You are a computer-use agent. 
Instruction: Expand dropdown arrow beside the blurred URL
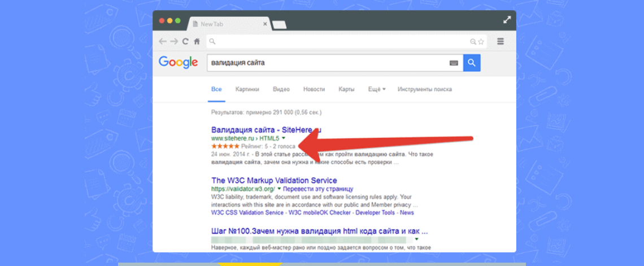[x=416, y=239]
